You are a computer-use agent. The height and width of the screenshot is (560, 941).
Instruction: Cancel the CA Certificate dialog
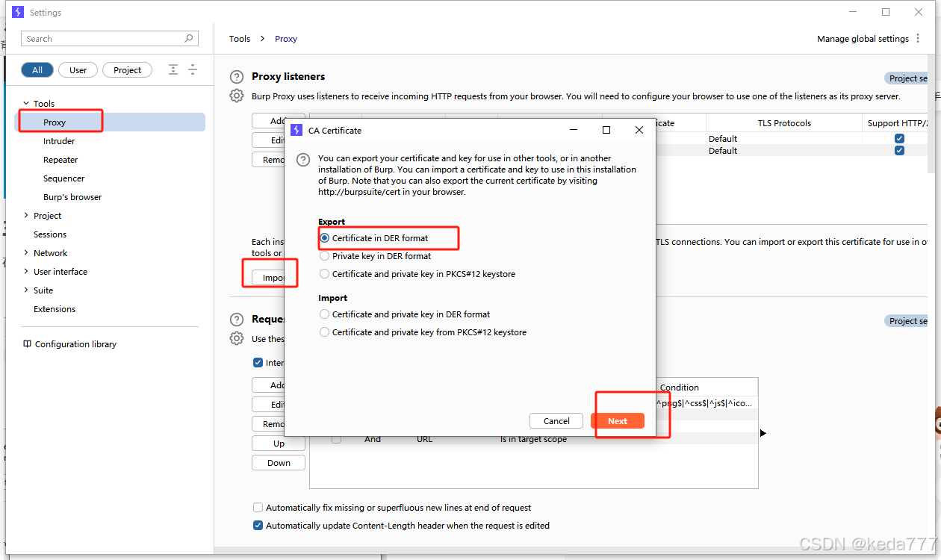click(556, 421)
